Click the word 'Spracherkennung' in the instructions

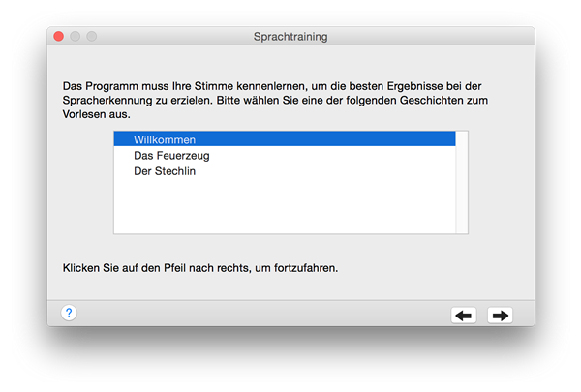pyautogui.click(x=107, y=101)
